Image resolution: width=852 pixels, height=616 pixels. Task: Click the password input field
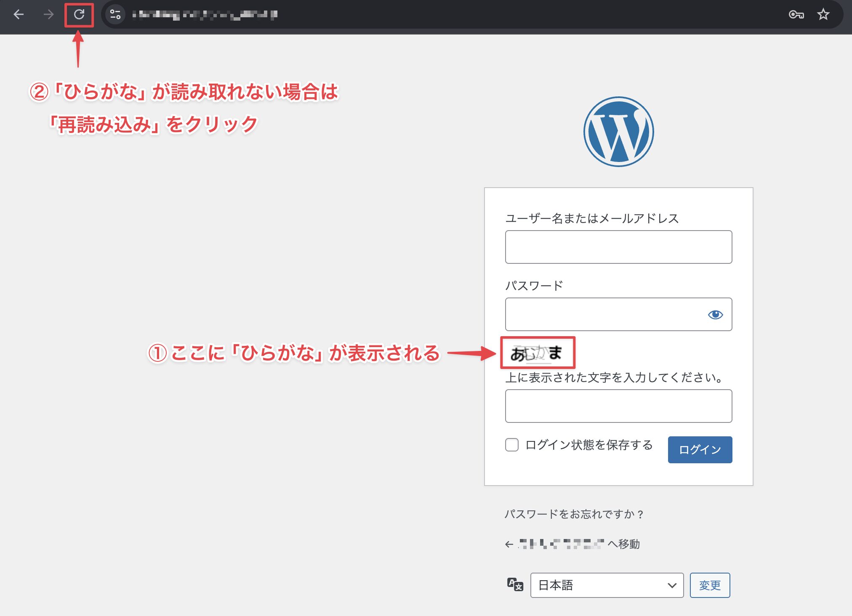pyautogui.click(x=618, y=314)
